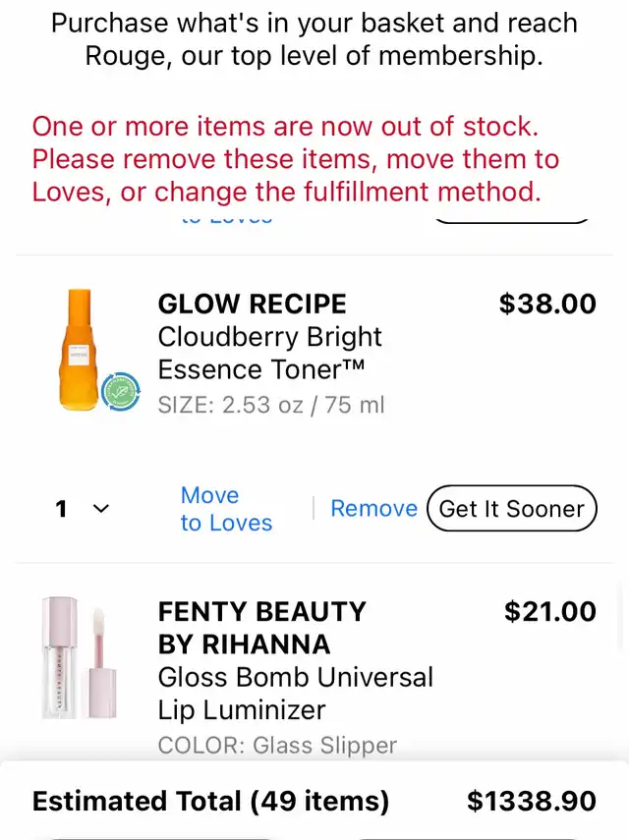Tap the $1338.90 total amount

point(532,801)
